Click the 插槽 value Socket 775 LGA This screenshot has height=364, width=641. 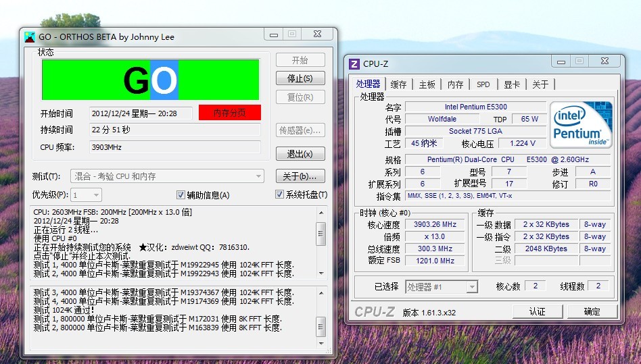pos(476,132)
